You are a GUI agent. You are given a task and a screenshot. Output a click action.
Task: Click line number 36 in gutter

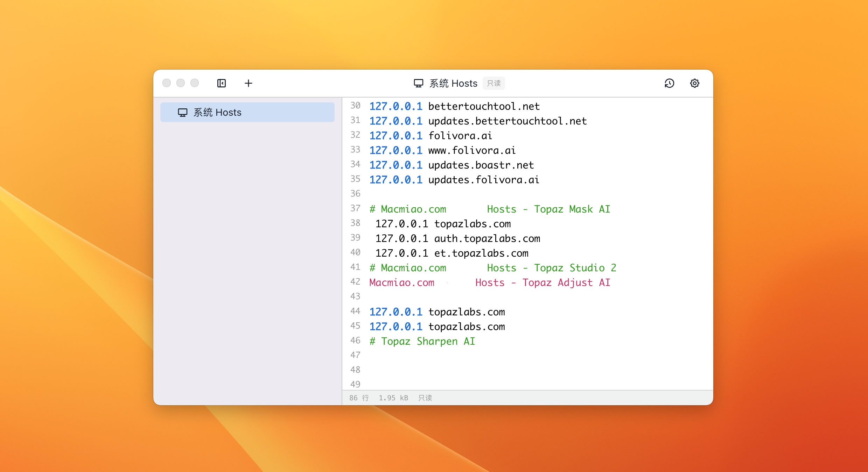355,193
